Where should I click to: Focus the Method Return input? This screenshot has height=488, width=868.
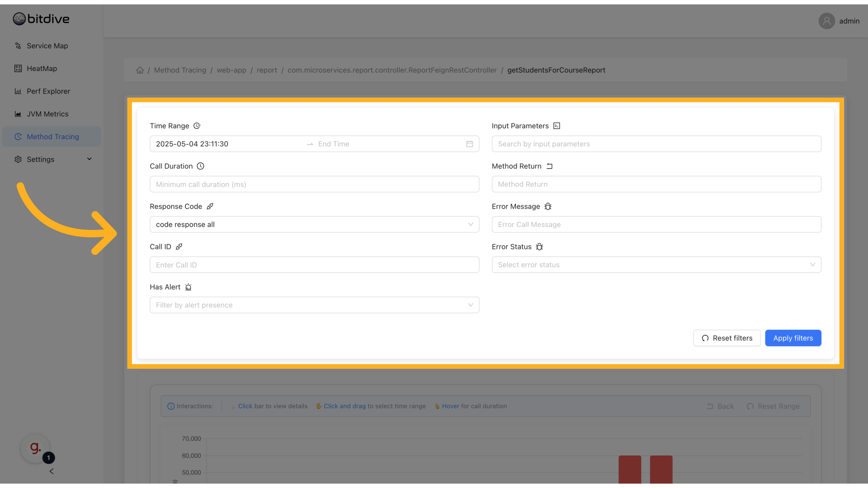pos(656,184)
